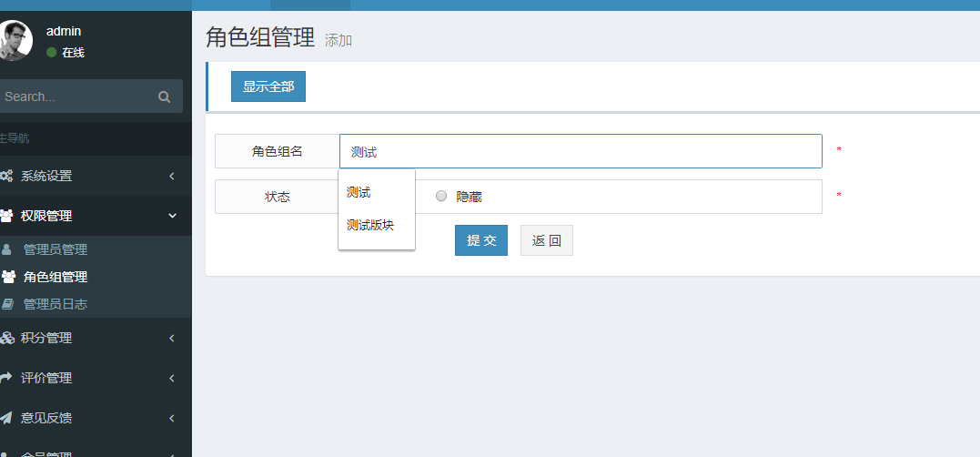Viewport: 980px width, 457px height.
Task: Choose 测试 from the autocomplete list
Action: click(359, 193)
